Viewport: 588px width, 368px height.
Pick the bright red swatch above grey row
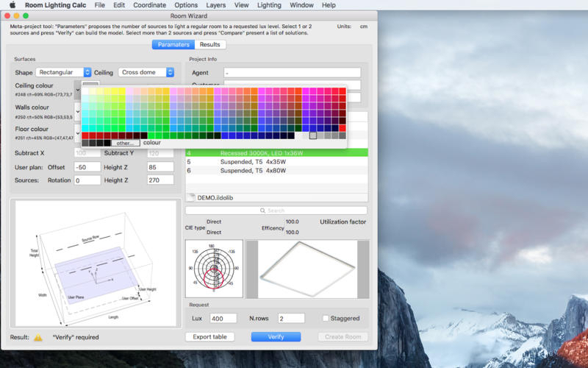tap(343, 128)
